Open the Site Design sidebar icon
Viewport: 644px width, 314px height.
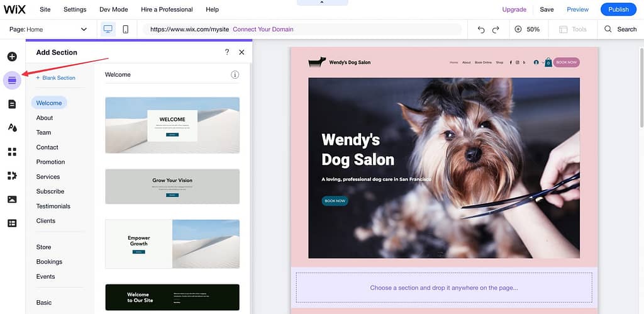coord(13,128)
